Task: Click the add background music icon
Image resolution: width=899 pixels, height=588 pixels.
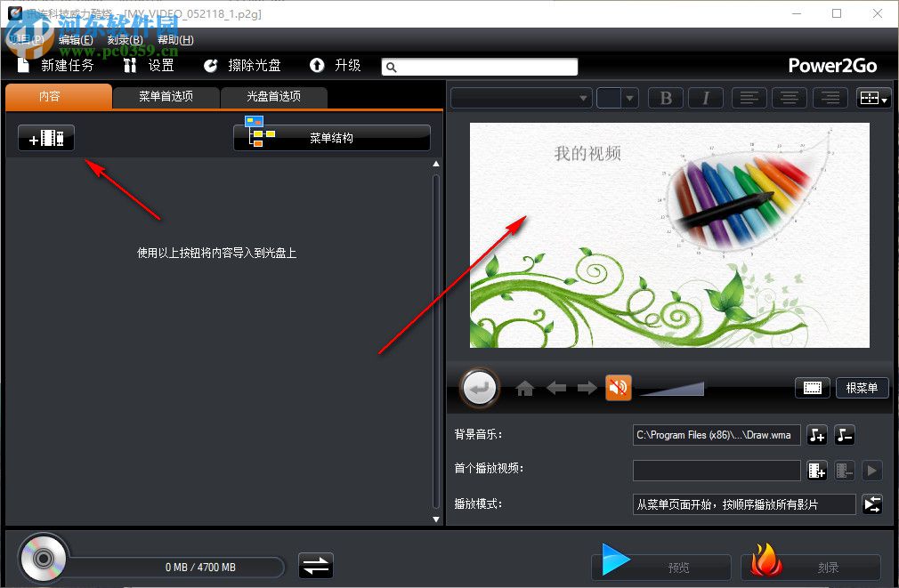Action: 817,435
